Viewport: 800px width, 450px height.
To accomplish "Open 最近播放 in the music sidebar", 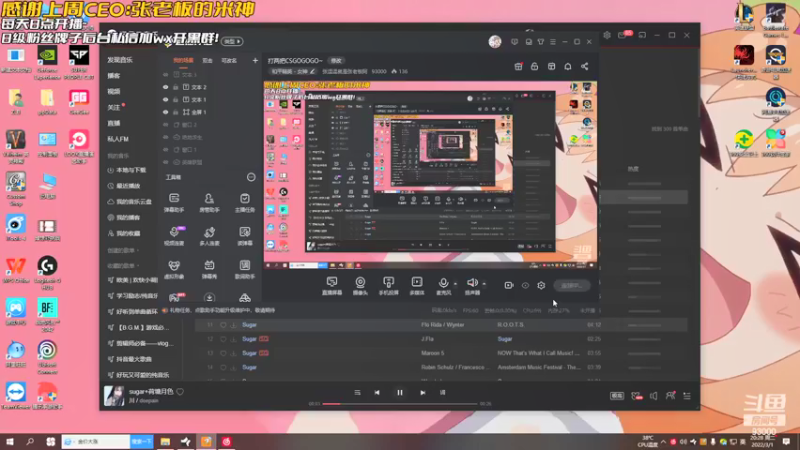I will click(x=124, y=186).
